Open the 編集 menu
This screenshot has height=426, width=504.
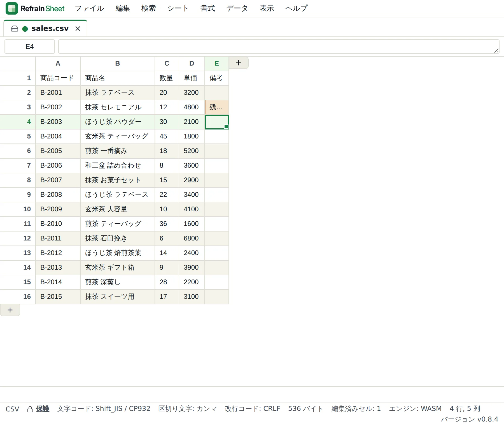(x=123, y=8)
